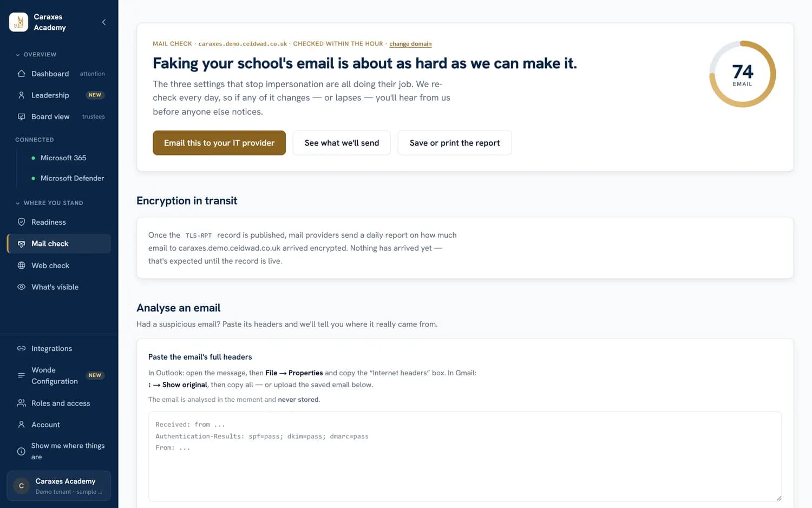Click the 74 email score ring
The width and height of the screenshot is (812, 508).
click(x=743, y=74)
